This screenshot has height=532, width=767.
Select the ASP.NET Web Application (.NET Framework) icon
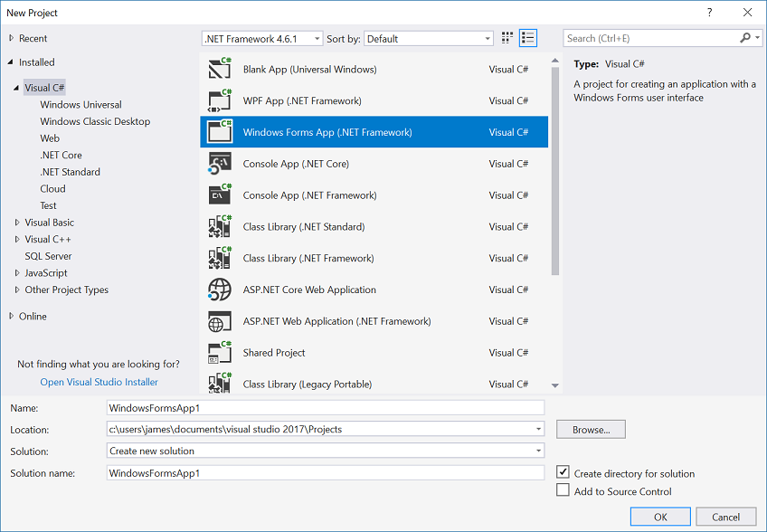tap(220, 321)
